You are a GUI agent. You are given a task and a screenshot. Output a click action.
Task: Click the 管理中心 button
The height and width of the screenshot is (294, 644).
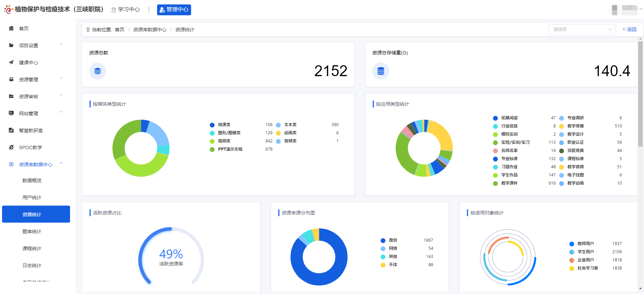[174, 10]
